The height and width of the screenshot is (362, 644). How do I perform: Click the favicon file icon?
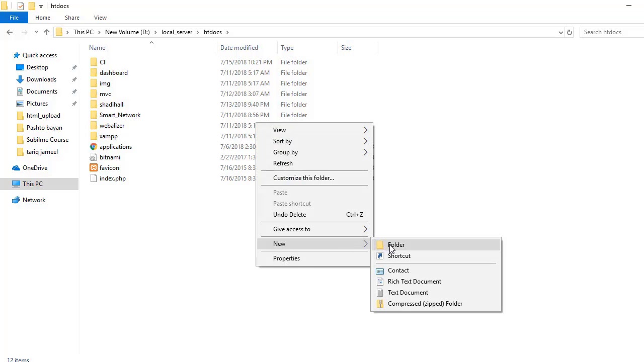pos(94,168)
